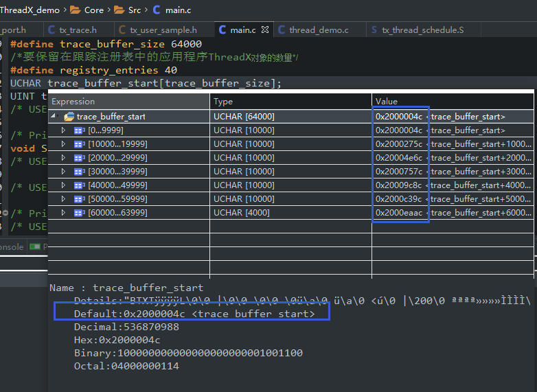Select the main.c editor tab
This screenshot has width=537, height=392.
243,30
